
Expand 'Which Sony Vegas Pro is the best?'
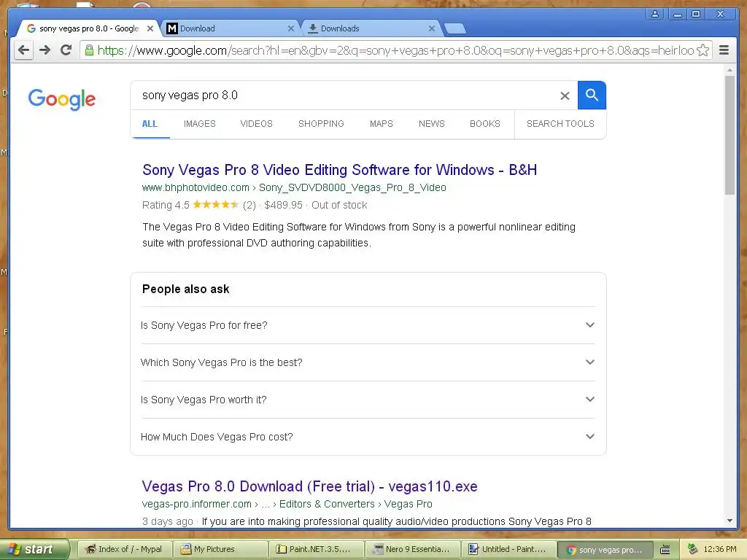point(368,362)
